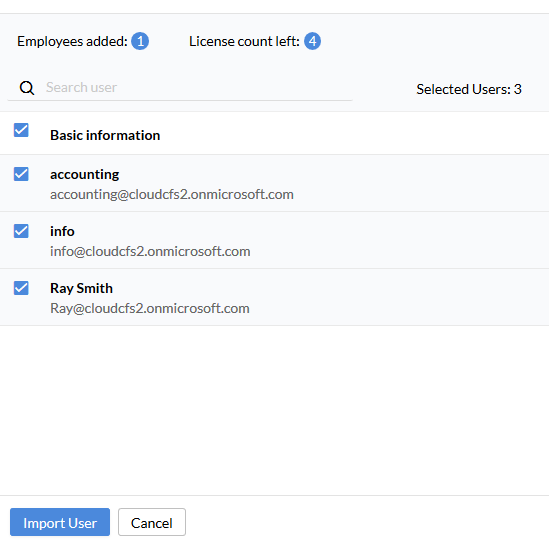Click the Selected Users: 3 label
This screenshot has height=540, width=549.
click(469, 89)
